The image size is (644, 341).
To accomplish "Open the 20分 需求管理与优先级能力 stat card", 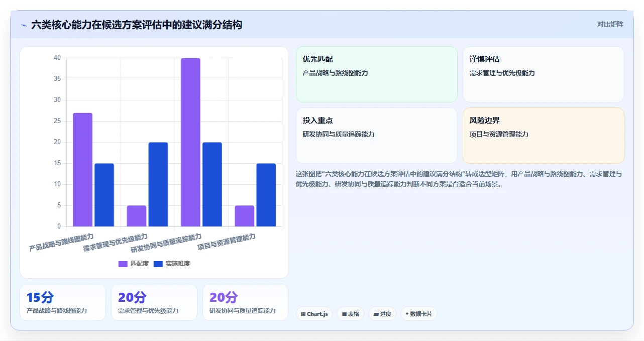I will 154,302.
